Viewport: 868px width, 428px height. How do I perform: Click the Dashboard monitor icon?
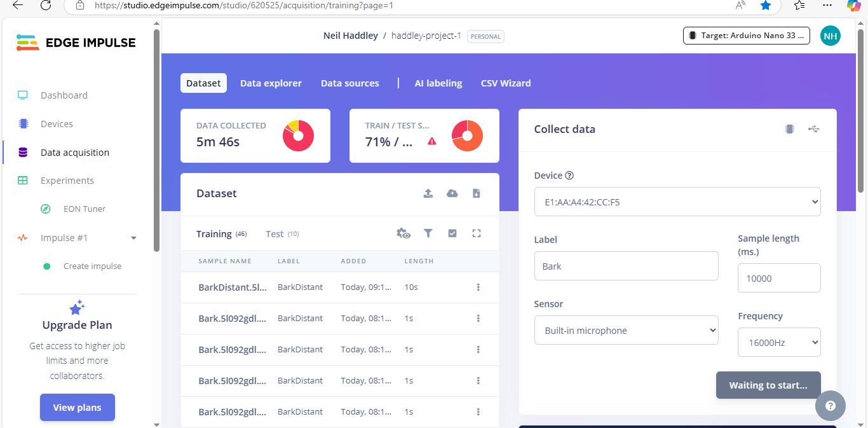(23, 95)
